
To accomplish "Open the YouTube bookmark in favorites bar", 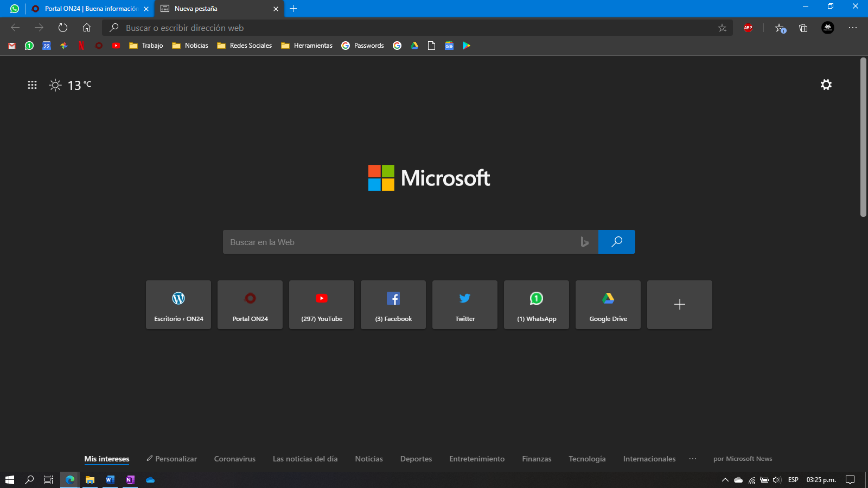I will (x=116, y=46).
